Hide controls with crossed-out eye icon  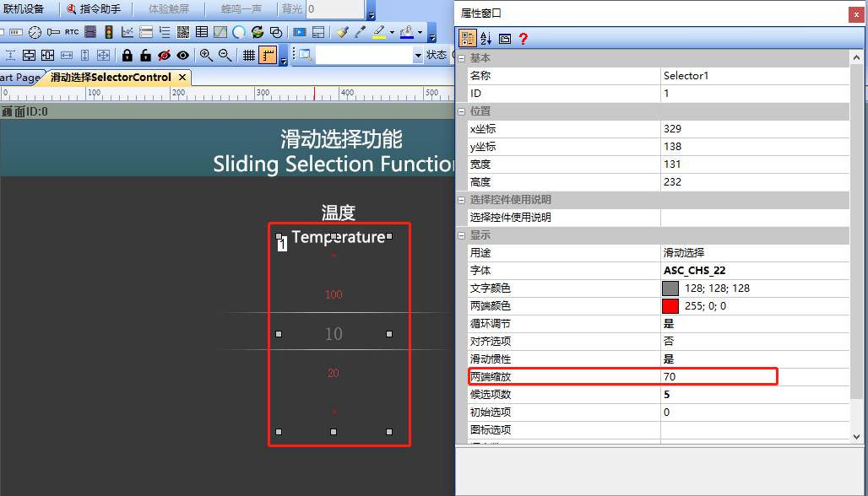[164, 55]
